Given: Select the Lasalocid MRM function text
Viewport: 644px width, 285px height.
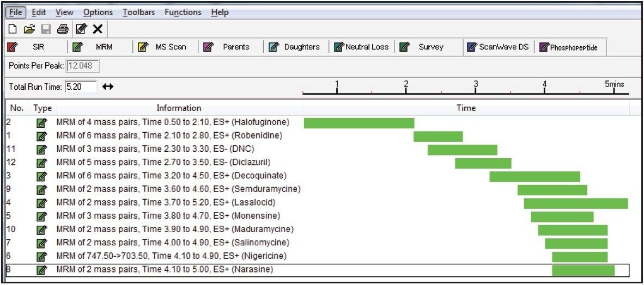Looking at the screenshot, I should click(x=166, y=202).
